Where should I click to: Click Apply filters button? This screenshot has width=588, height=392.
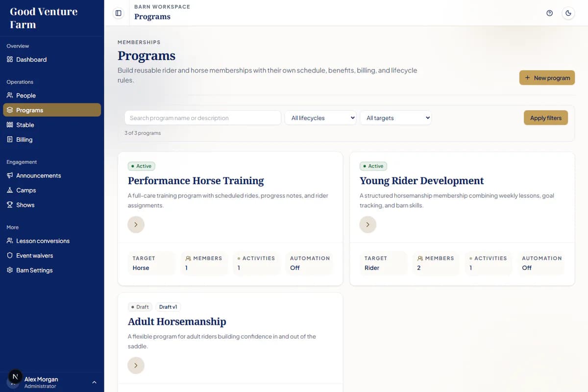coord(546,118)
